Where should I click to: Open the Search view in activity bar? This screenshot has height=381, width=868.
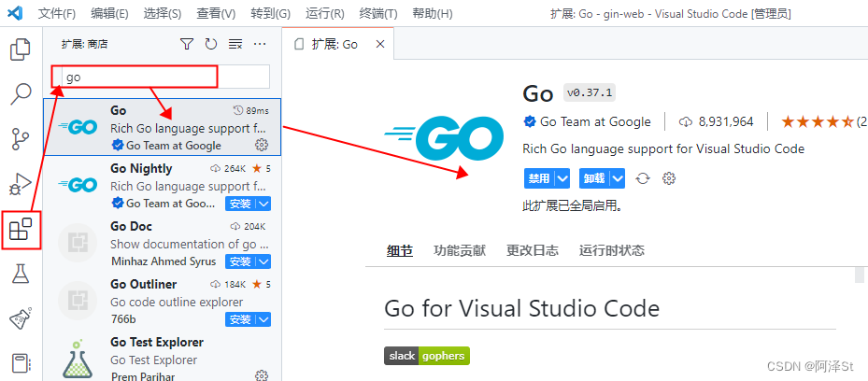tap(21, 94)
